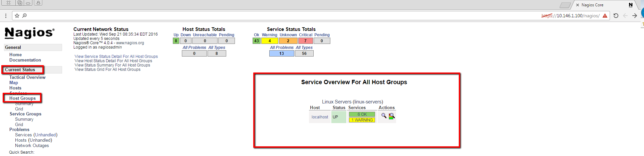Click the localhost host link
Screen dimensions: 644x156
click(320, 117)
